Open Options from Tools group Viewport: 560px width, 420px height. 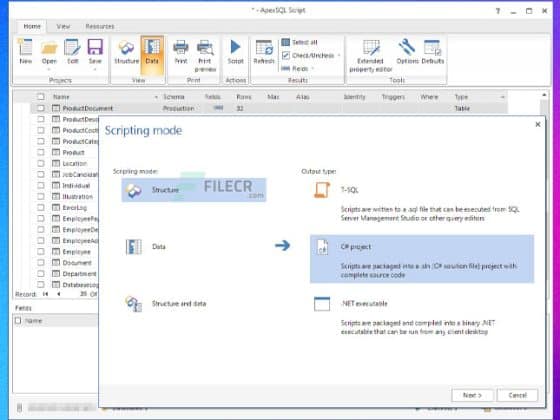click(x=407, y=52)
